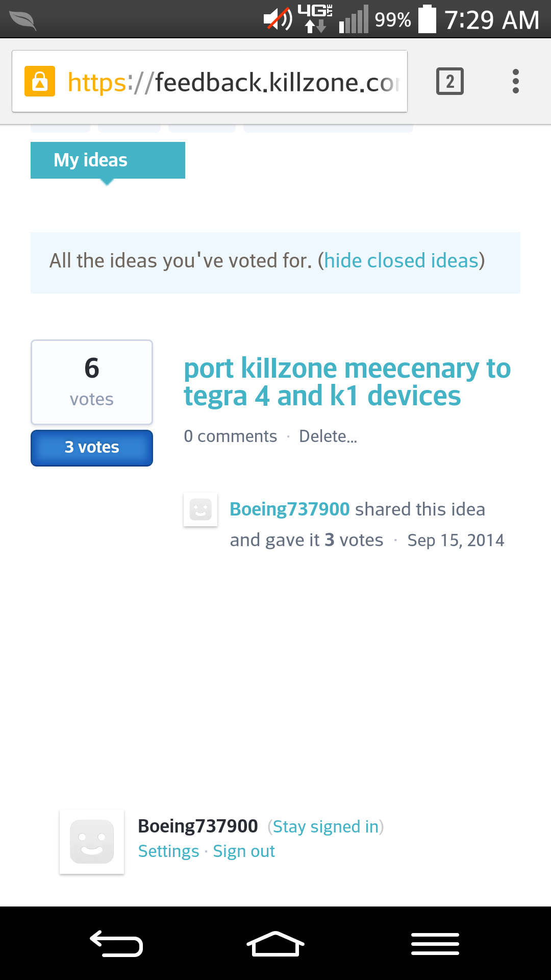Tap the address bar showing feedback.killzone.com
The height and width of the screenshot is (980, 551).
pos(230,82)
